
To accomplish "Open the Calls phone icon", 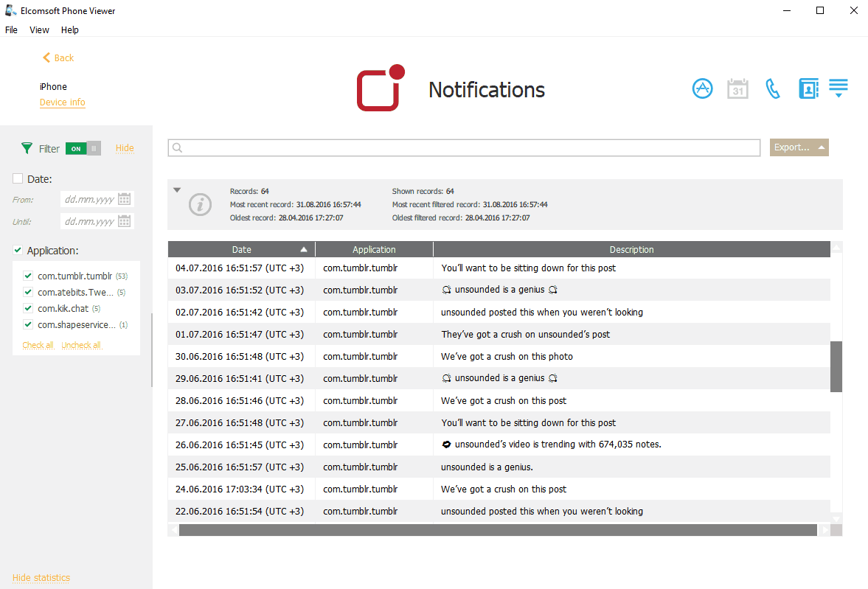I will [773, 89].
